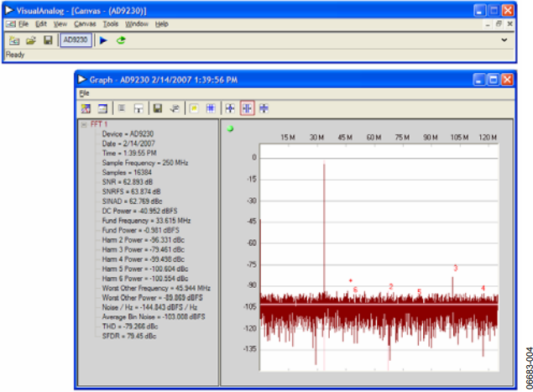Viewport: 533px width, 392px height.
Task: Click the Open canvas folder icon
Action: click(x=31, y=40)
